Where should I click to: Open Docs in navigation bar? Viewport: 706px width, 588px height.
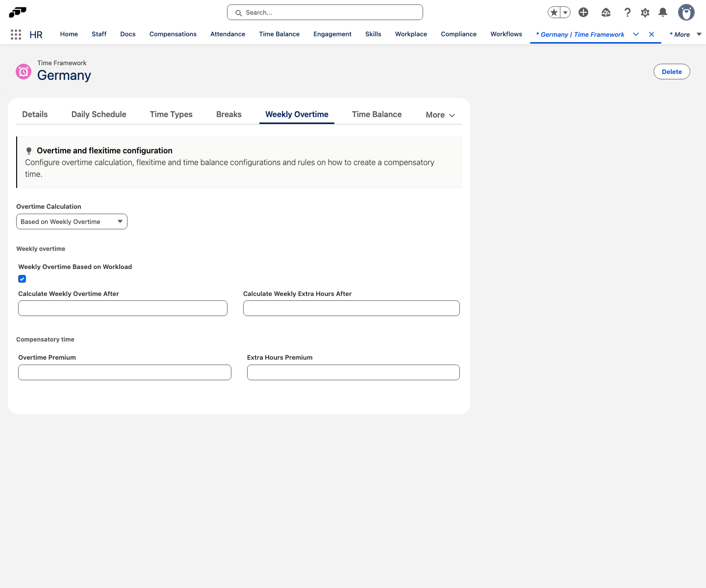[x=128, y=34]
